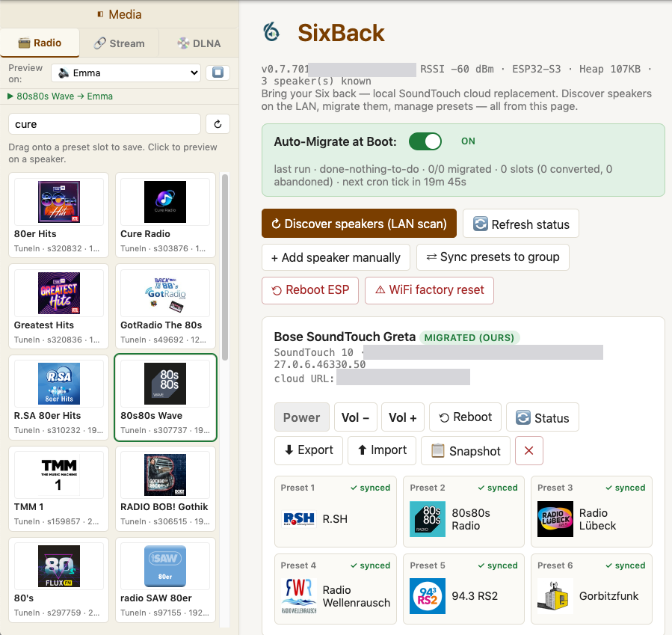
Task: Click the Radio Wellenrausch logo in Preset 4
Action: click(x=299, y=595)
